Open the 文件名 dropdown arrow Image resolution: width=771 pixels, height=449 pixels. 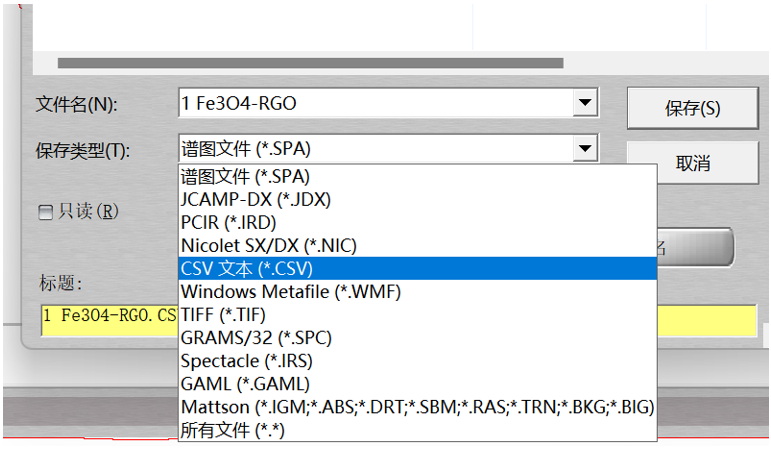pyautogui.click(x=585, y=102)
